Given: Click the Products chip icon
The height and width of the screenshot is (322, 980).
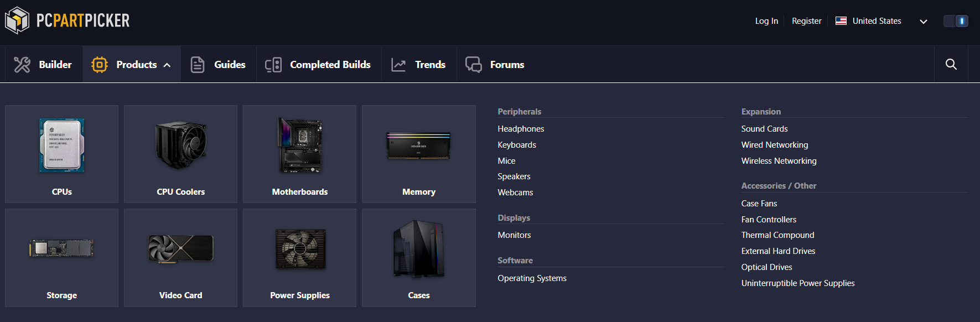Looking at the screenshot, I should click(100, 65).
